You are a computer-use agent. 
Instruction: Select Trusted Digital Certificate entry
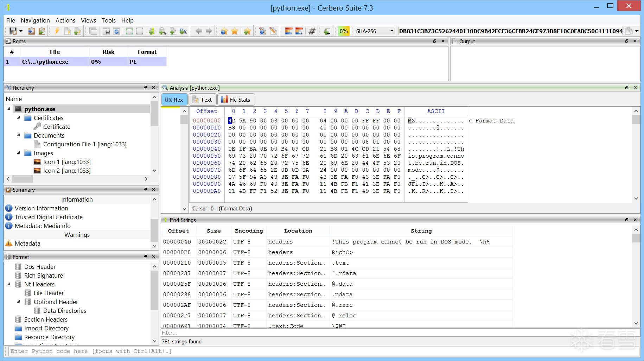(x=49, y=217)
